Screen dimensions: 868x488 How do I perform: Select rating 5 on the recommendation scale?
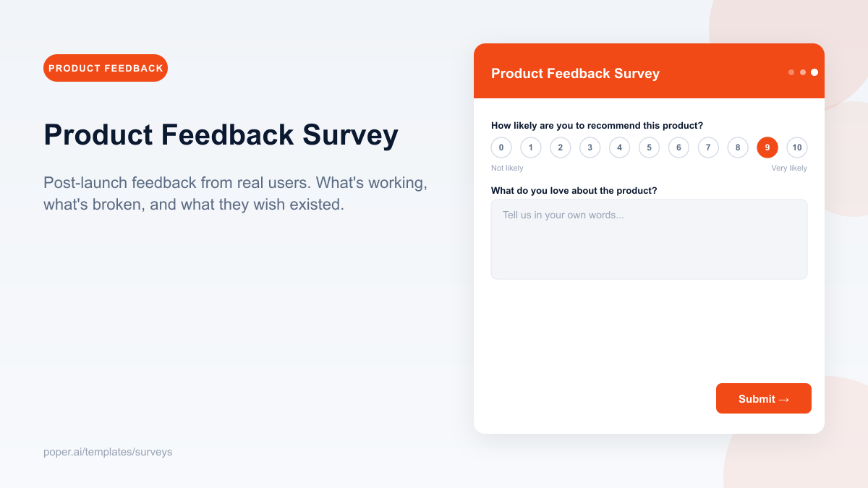(649, 147)
